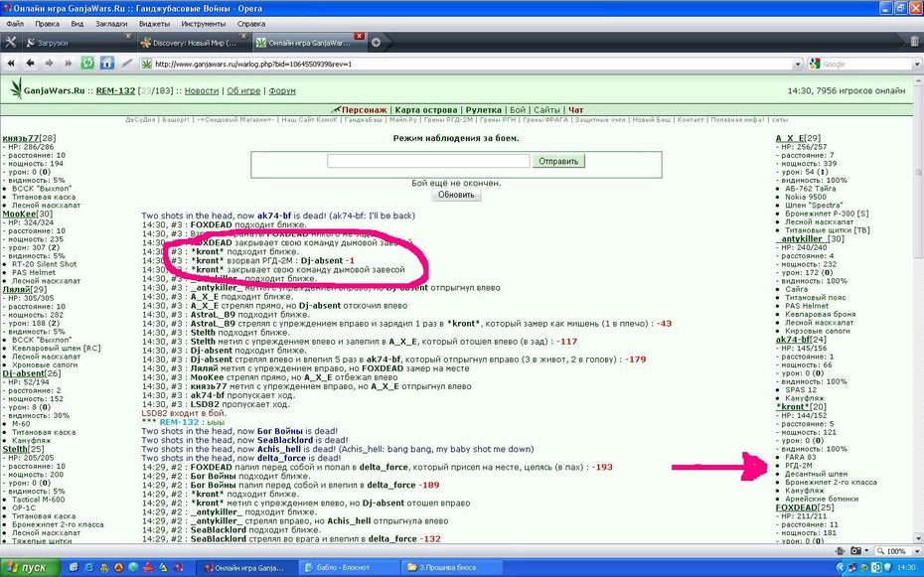The height and width of the screenshot is (577, 924).
Task: Click the Отправить button
Action: pos(558,161)
